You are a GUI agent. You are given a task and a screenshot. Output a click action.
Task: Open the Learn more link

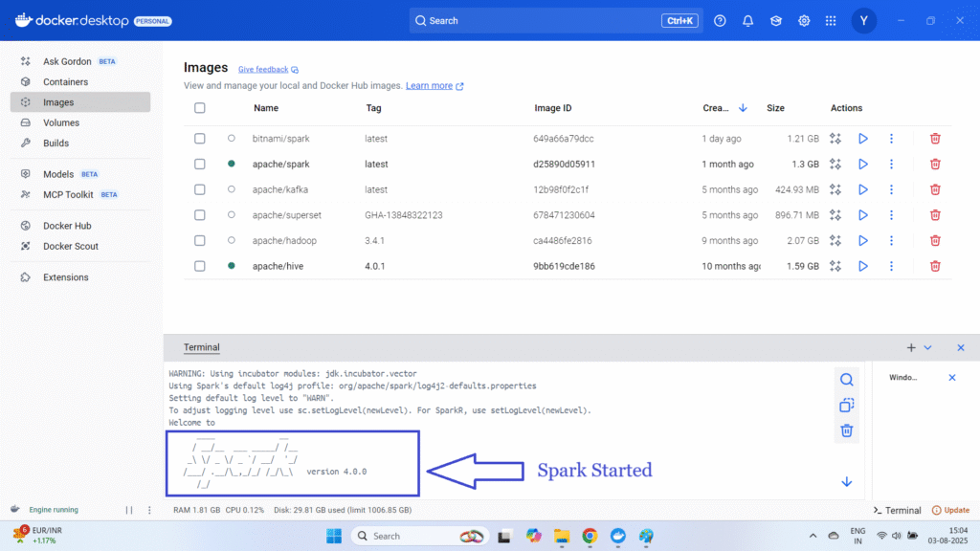pyautogui.click(x=434, y=85)
